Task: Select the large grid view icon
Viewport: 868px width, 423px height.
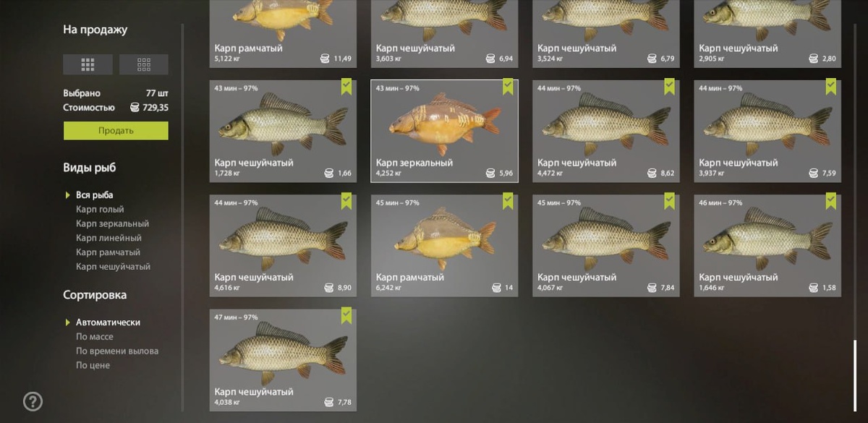Action: [88, 64]
